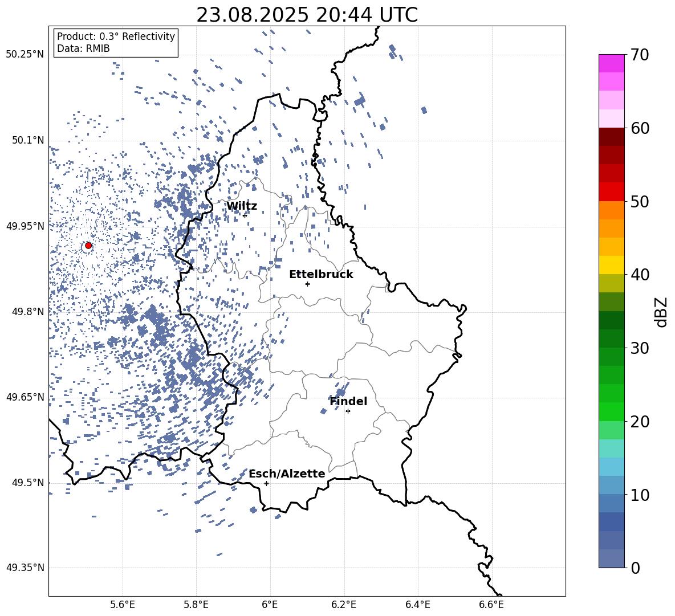The width and height of the screenshot is (675, 616).
Task: Select the 'Wiltz' city label
Action: point(242,206)
